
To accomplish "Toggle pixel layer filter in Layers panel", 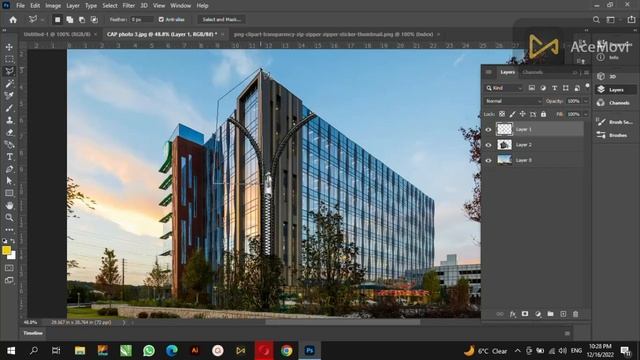I will [532, 88].
